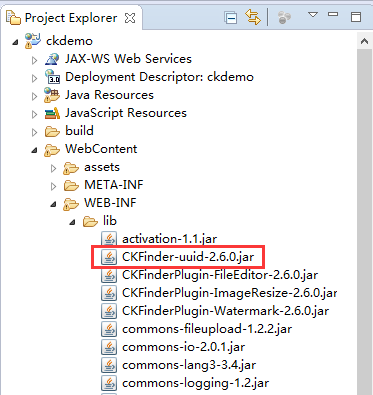The width and height of the screenshot is (373, 395).
Task: Expand the Java Resources node
Action: pyautogui.click(x=34, y=96)
